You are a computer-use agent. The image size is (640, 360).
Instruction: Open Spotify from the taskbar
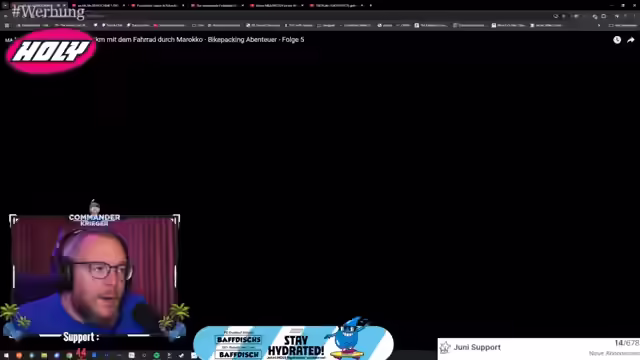point(156,356)
